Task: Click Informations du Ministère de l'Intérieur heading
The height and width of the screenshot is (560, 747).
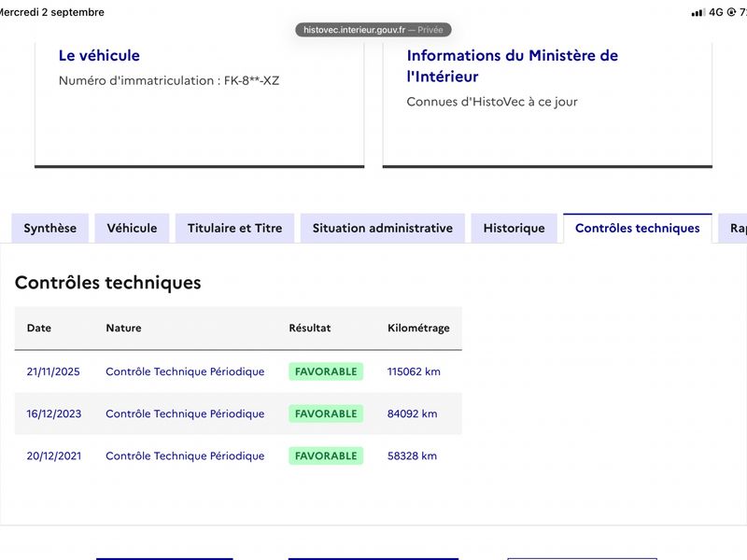Action: pyautogui.click(x=512, y=65)
